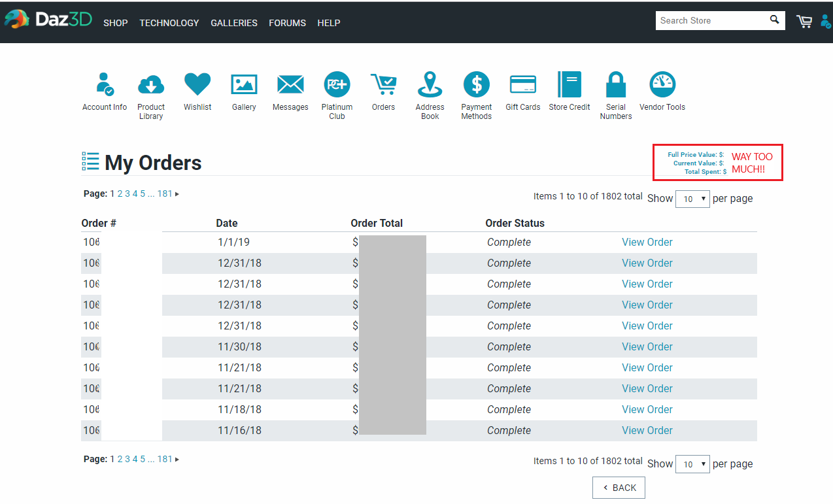Click the top 'Items 1 to 10 of 1802 total' text
Image resolution: width=833 pixels, height=504 pixels.
(588, 195)
